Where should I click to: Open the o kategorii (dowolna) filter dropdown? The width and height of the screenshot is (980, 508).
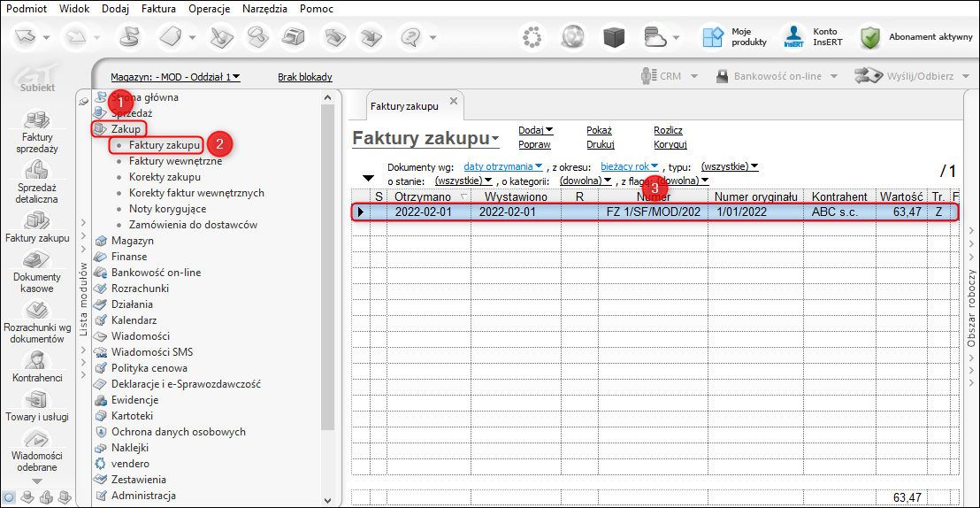[586, 181]
